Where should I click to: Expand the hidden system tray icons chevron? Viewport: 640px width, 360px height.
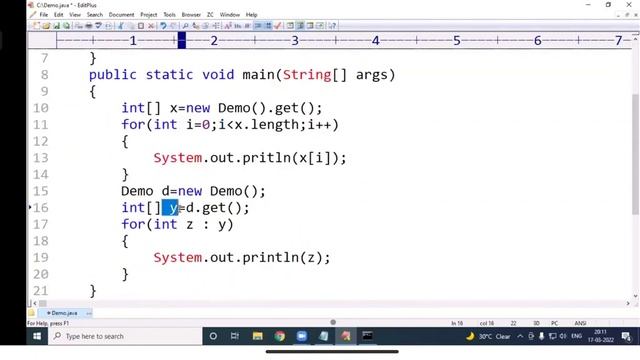pyautogui.click(x=520, y=336)
